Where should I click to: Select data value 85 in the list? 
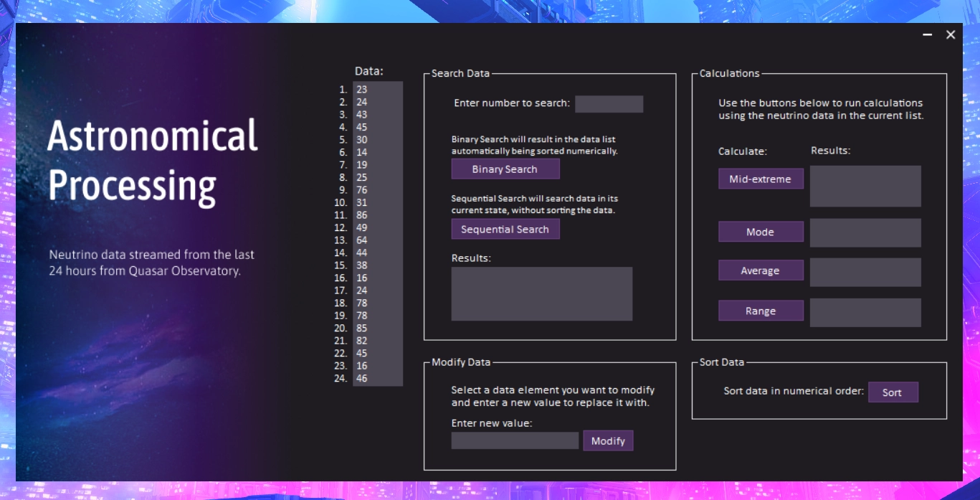pyautogui.click(x=378, y=328)
